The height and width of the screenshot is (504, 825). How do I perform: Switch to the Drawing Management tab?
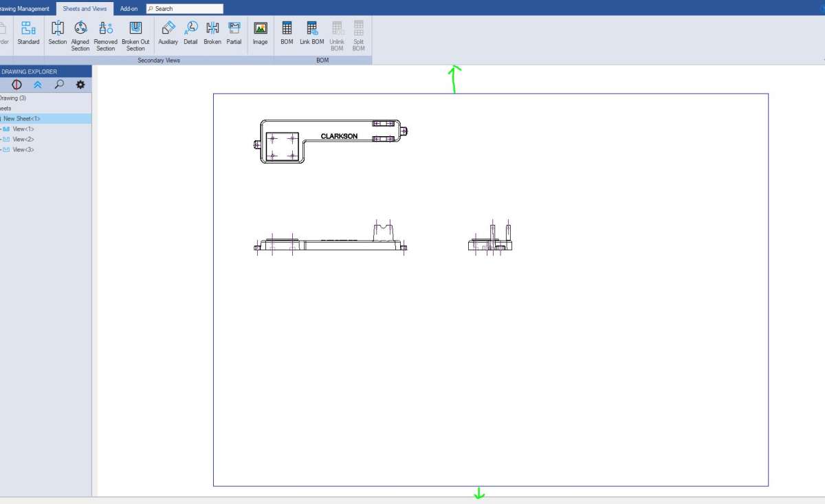tap(25, 9)
